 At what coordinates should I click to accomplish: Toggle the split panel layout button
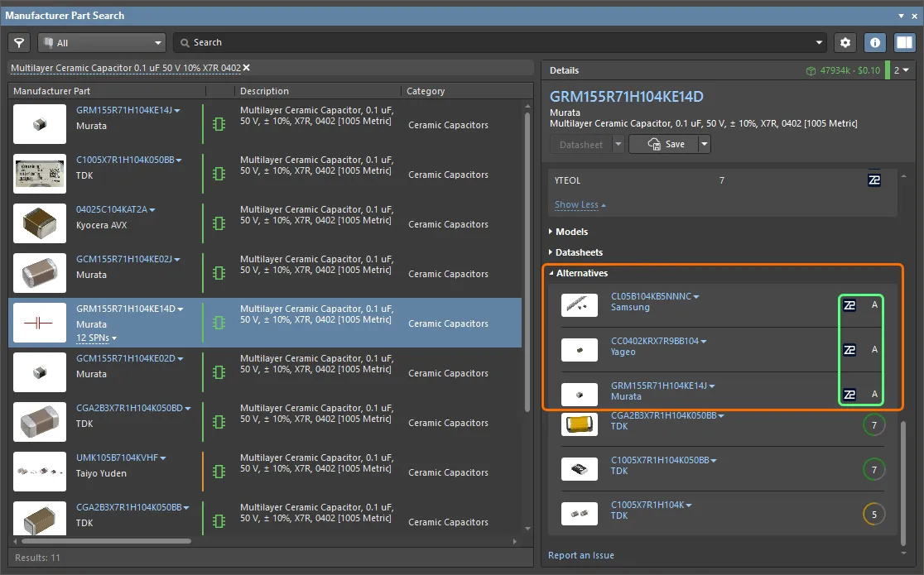(904, 42)
